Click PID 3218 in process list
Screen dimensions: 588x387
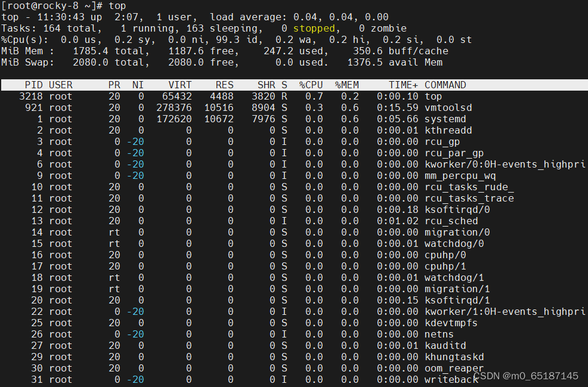31,97
